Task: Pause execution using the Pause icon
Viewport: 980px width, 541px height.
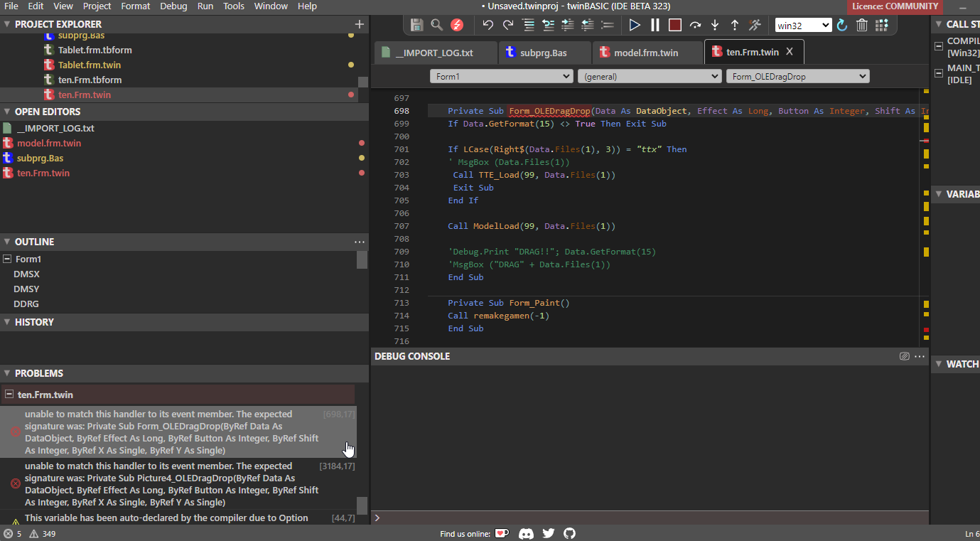Action: (x=655, y=24)
